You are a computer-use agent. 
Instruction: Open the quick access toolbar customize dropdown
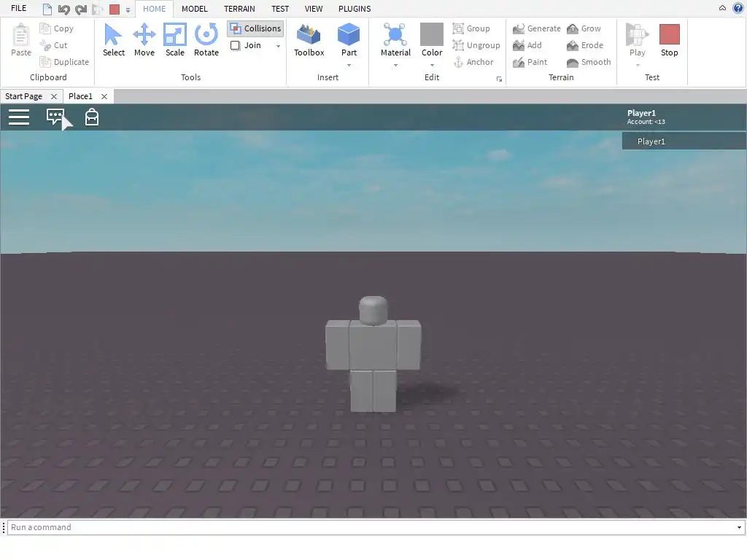pos(128,9)
